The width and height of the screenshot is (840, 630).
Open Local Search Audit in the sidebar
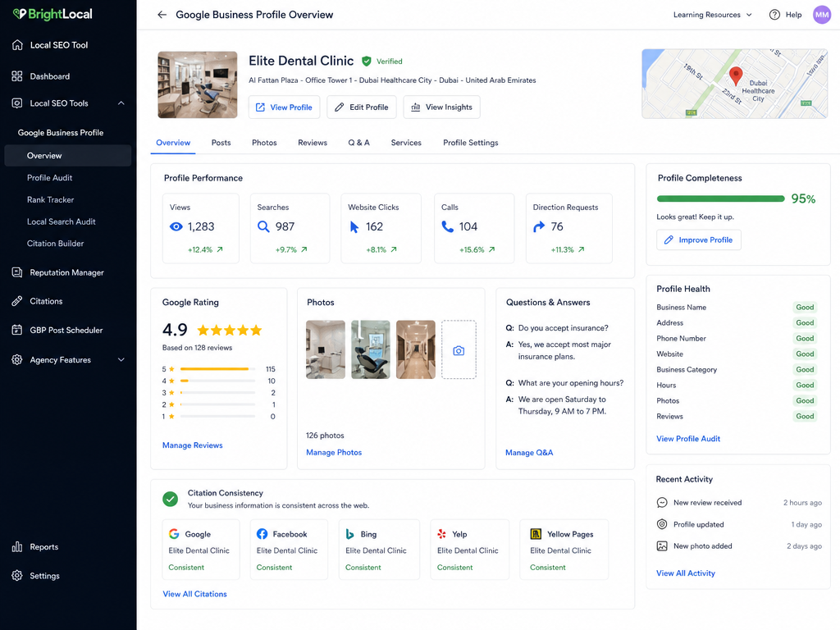pos(61,221)
